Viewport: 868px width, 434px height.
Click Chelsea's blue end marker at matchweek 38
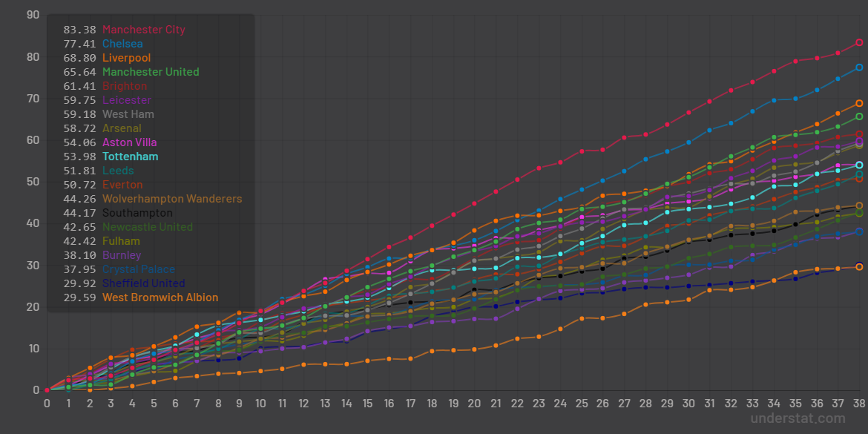[x=859, y=67]
